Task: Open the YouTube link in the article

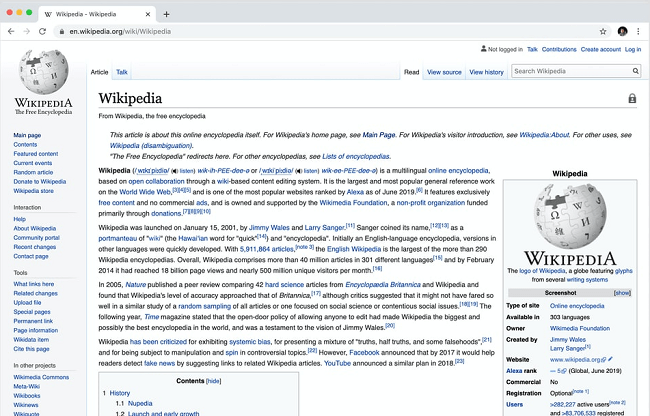Action: tap(337, 363)
